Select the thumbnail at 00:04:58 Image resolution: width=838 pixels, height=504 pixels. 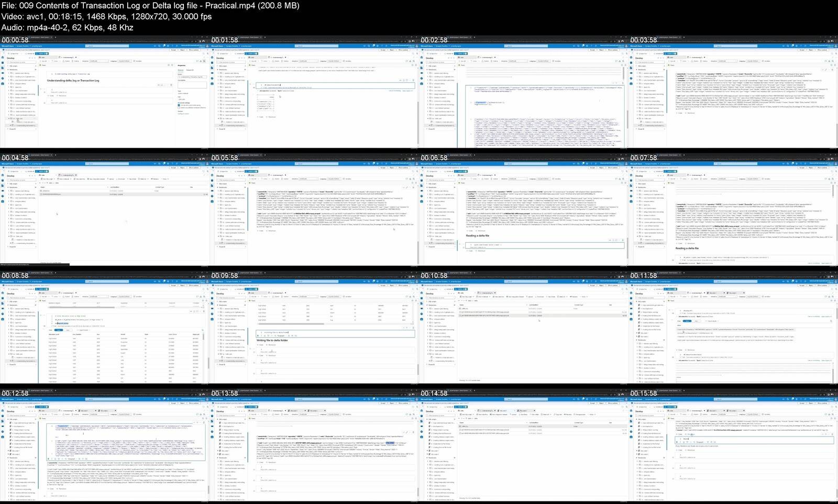coord(105,210)
